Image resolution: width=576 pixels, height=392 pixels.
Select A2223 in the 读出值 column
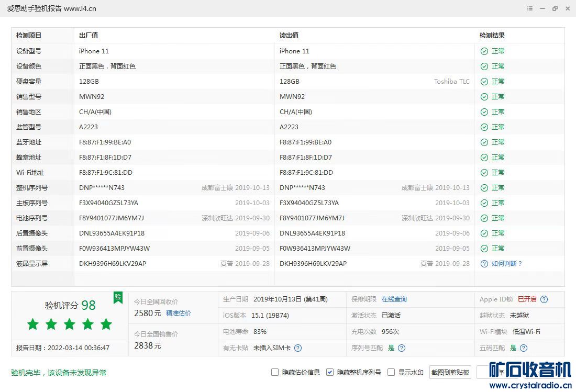[289, 127]
